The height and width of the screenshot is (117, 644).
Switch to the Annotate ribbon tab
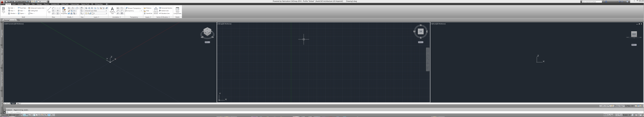[x=20, y=4]
